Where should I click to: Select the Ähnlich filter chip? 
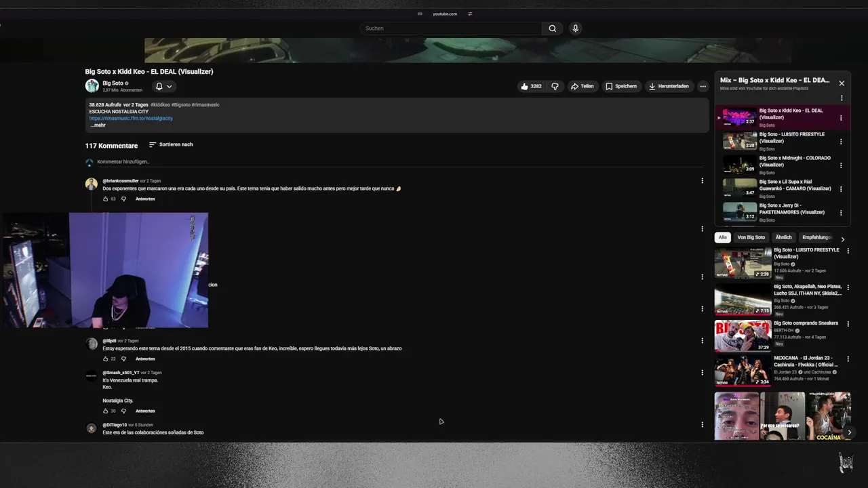(x=783, y=237)
